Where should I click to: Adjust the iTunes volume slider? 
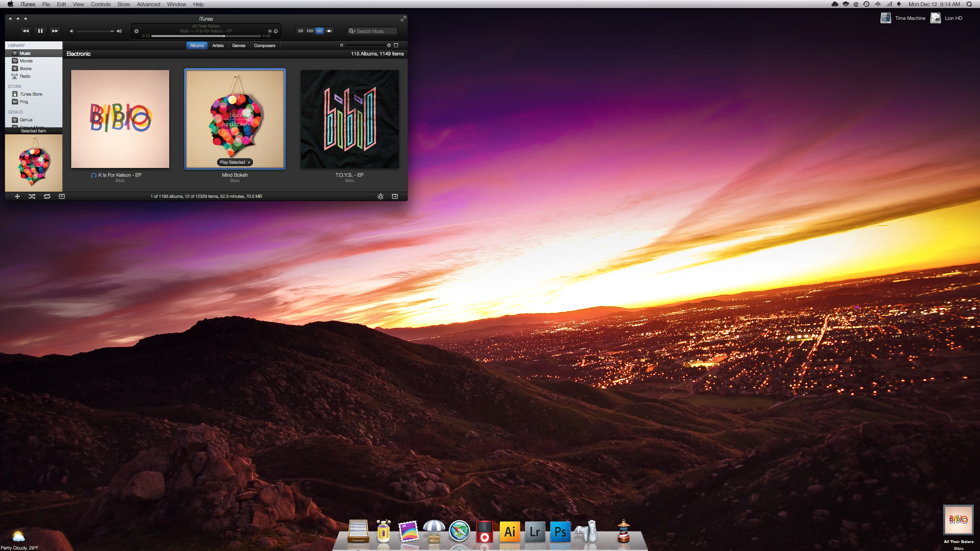tap(95, 31)
